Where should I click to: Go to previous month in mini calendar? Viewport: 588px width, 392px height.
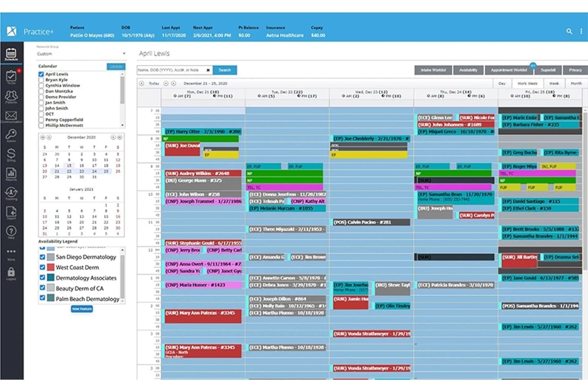click(49, 137)
